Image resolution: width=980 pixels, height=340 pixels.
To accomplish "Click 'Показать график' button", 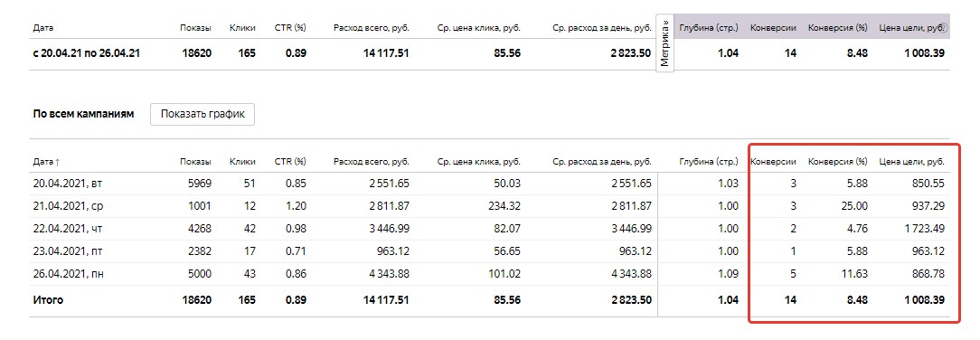I will pos(203,114).
